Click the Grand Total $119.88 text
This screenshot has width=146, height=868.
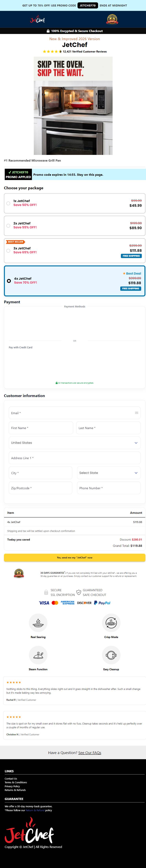pyautogui.click(x=128, y=545)
